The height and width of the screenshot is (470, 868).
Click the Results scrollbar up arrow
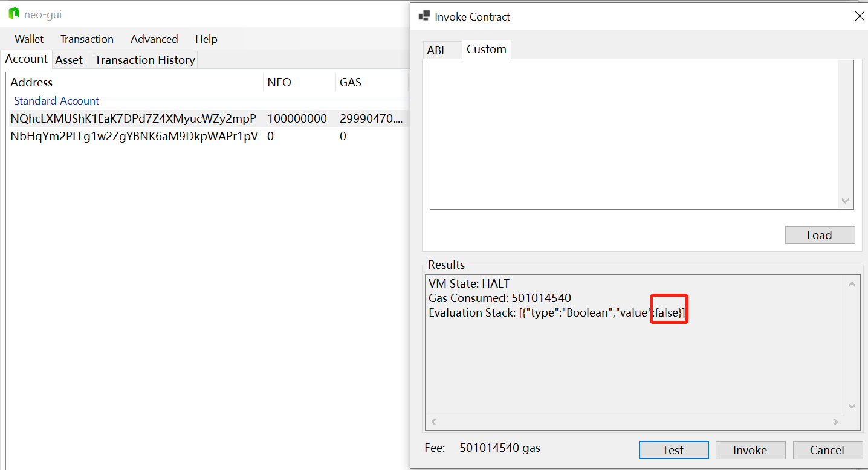[x=852, y=284]
